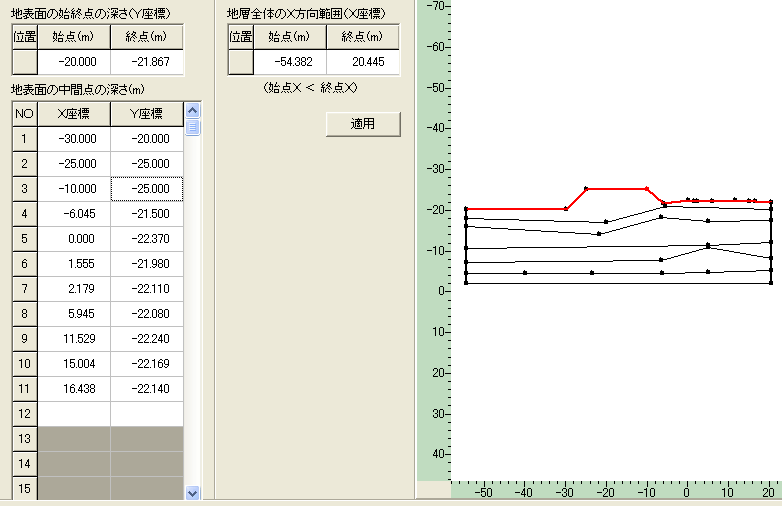Select row 11 X coordinate 16.438
782x506 pixels.
click(x=74, y=388)
